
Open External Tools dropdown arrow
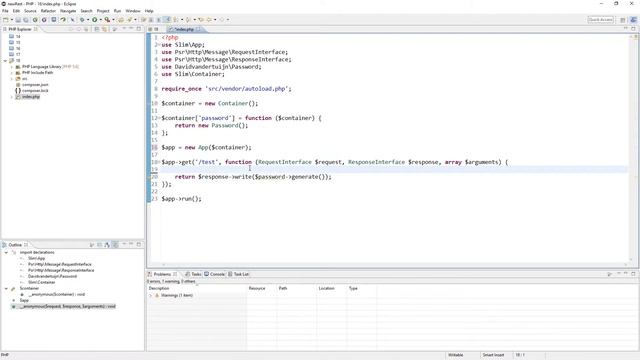tap(113, 20)
